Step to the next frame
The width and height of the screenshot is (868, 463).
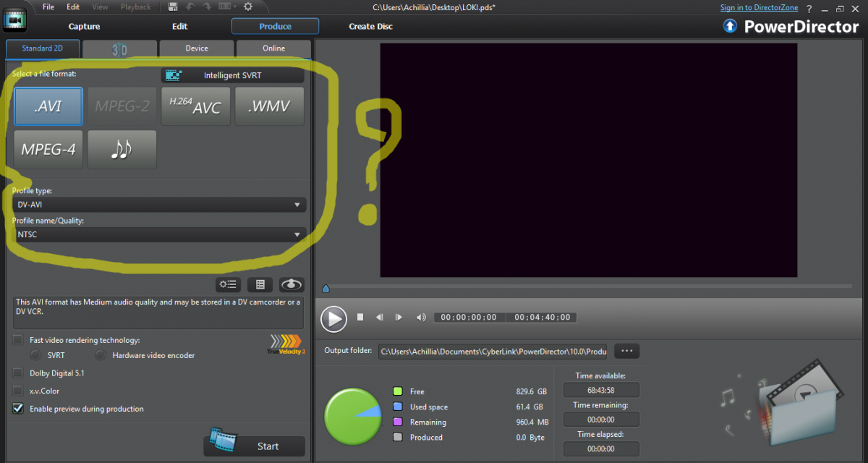pyautogui.click(x=399, y=317)
